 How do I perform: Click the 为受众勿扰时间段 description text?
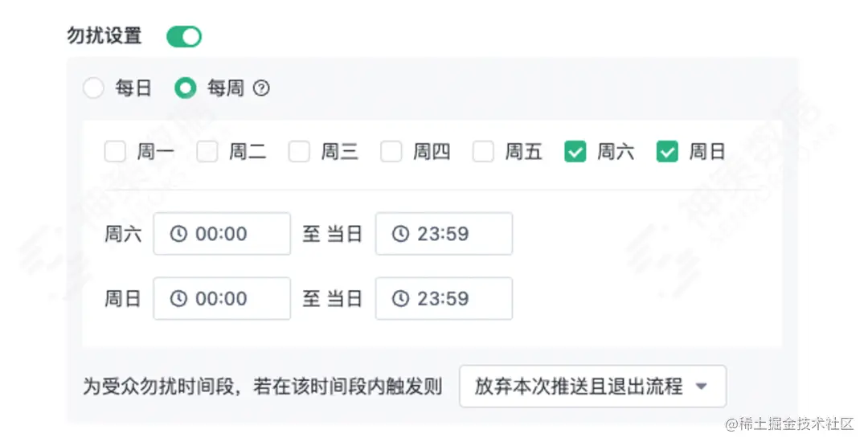click(262, 387)
